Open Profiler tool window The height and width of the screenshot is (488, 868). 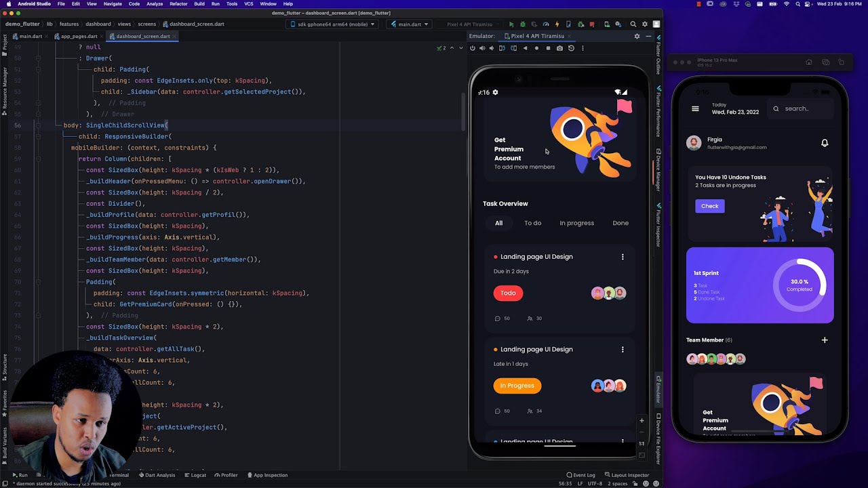pyautogui.click(x=226, y=475)
